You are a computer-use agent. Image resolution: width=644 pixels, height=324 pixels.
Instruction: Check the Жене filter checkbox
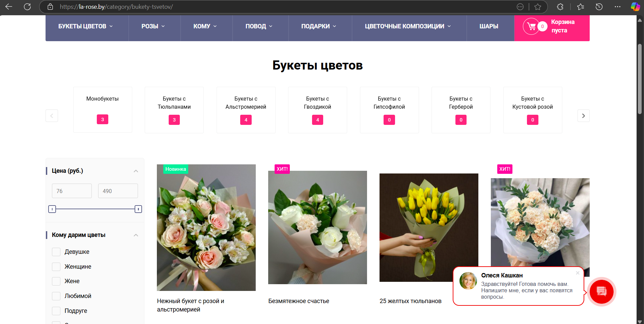click(x=56, y=281)
